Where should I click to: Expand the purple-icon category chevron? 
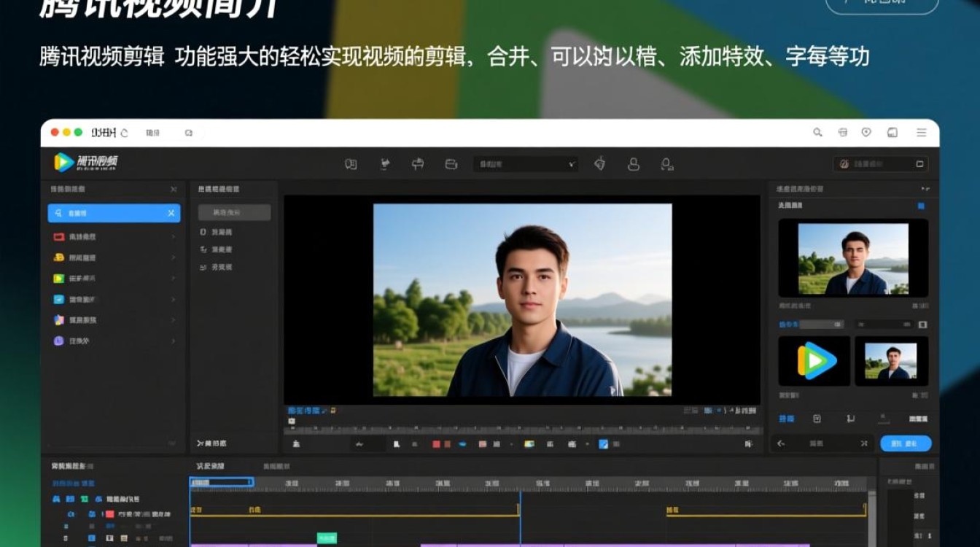tap(173, 341)
